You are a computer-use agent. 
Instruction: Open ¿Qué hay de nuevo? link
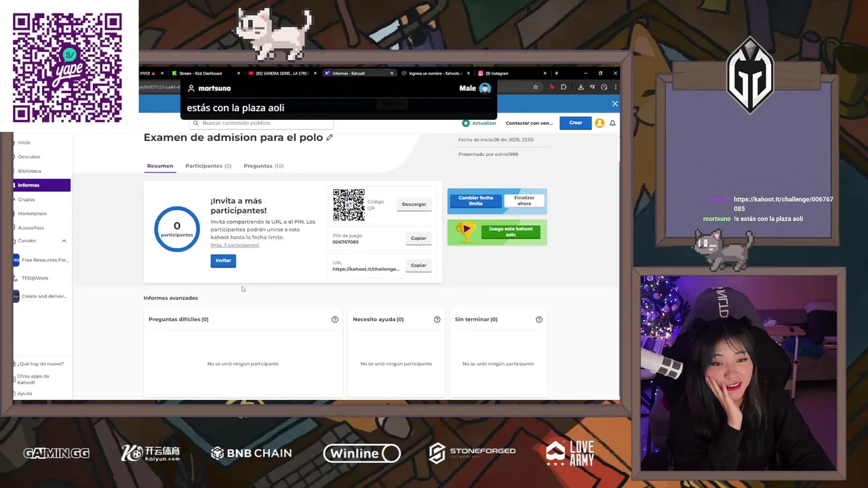tap(39, 364)
